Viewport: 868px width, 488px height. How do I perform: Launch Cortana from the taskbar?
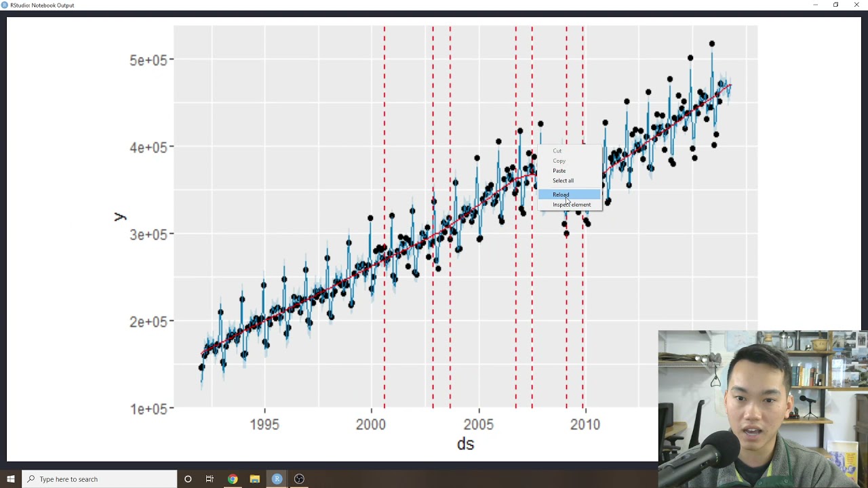(x=188, y=479)
